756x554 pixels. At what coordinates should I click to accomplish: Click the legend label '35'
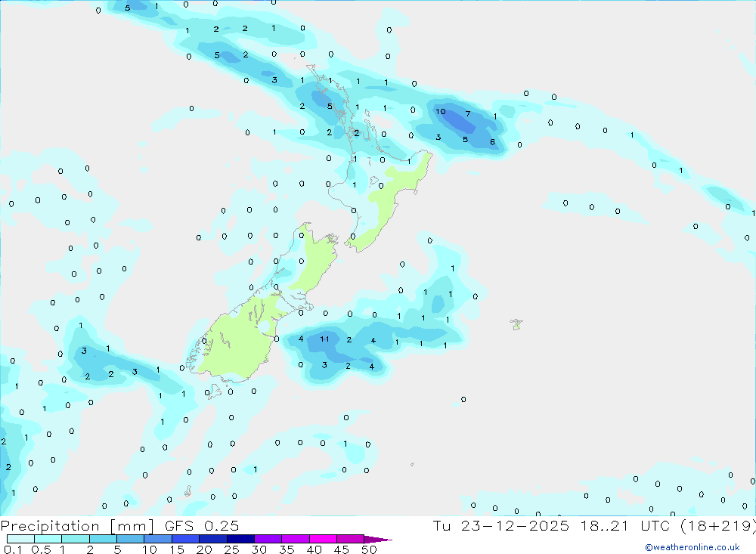pyautogui.click(x=287, y=549)
